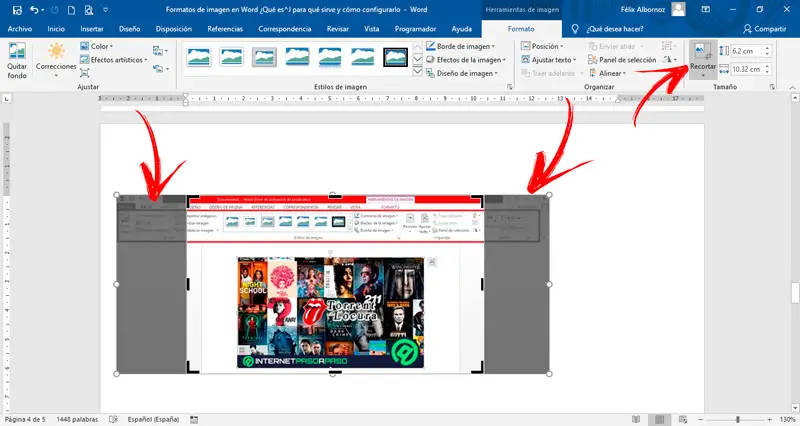Apply the third gray-framed picture style
The height and width of the screenshot is (426, 800).
click(264, 57)
